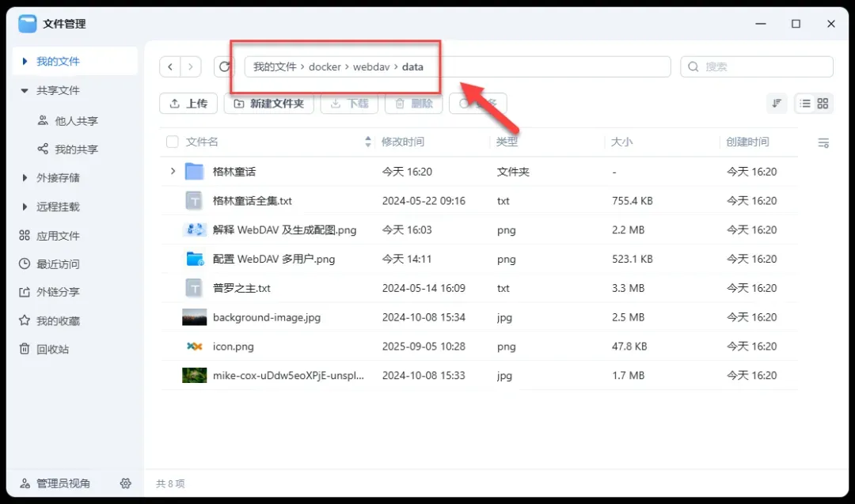Open the column display settings icon above 创建时间
The width and height of the screenshot is (855, 504).
pos(823,142)
